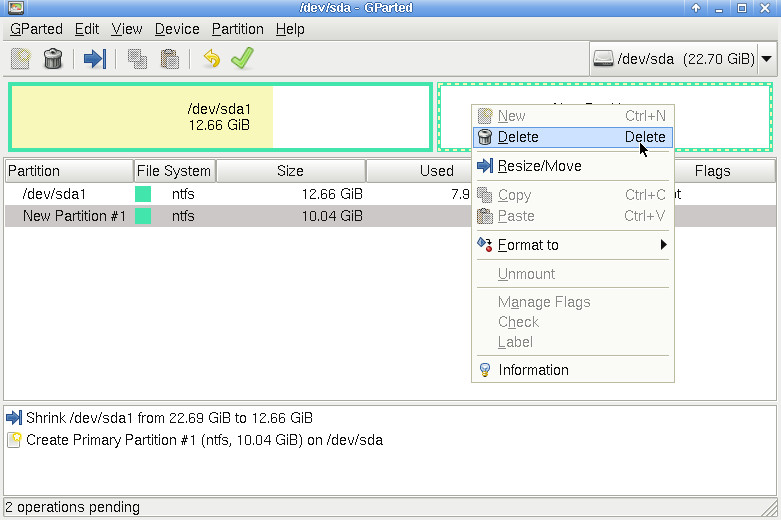
Task: Click the Resize/Move arrow icon in context menu
Action: click(x=485, y=165)
